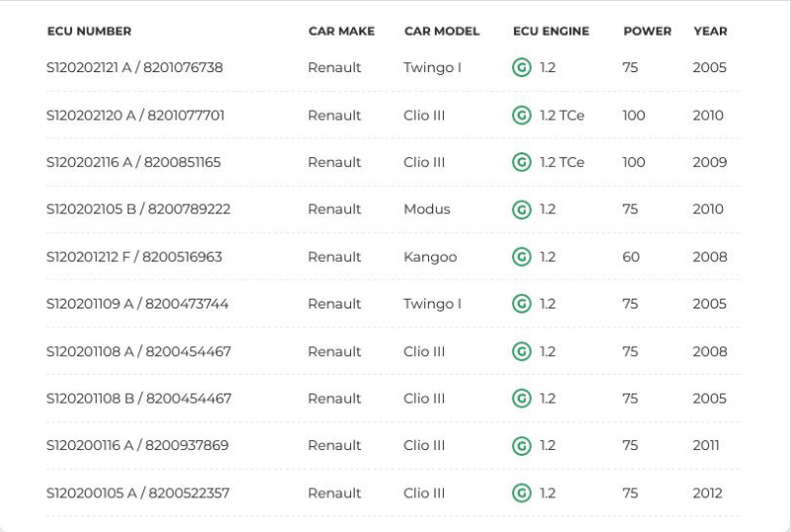Click the Modus car model cell
This screenshot has width=791, height=532.
click(x=426, y=210)
